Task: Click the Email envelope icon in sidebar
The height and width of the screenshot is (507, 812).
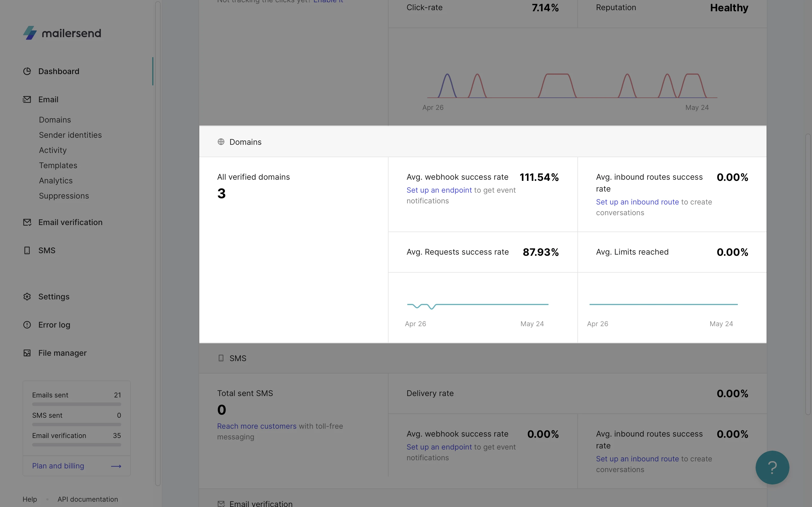Action: [x=27, y=100]
